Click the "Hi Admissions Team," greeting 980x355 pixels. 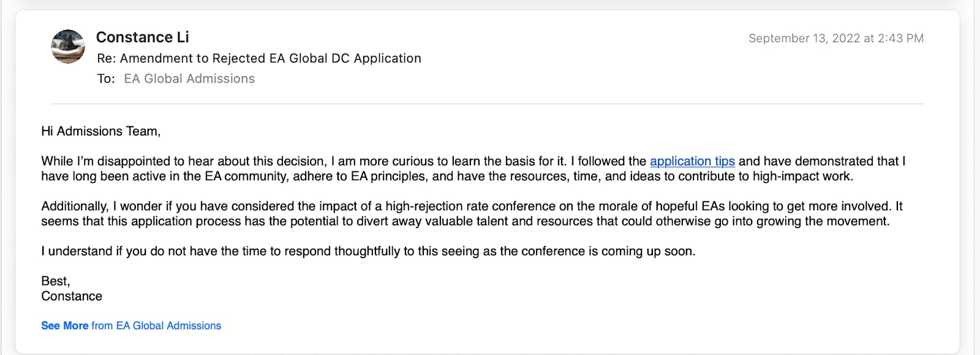pyautogui.click(x=100, y=131)
